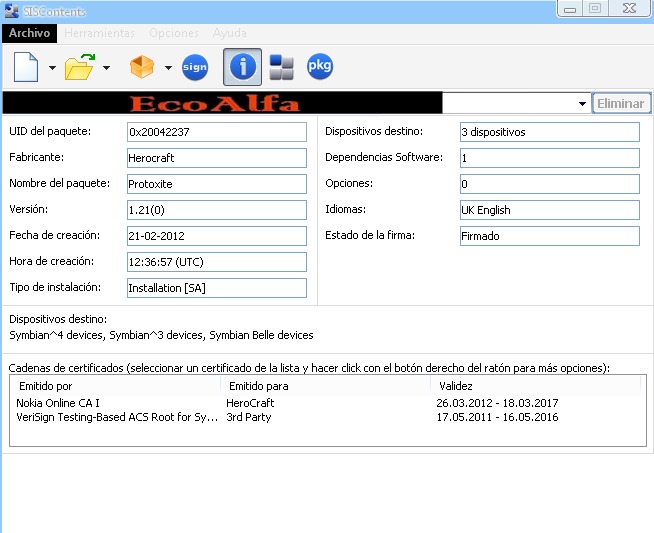The height and width of the screenshot is (533, 654).
Task: Open the Ayuda menu
Action: [x=229, y=33]
